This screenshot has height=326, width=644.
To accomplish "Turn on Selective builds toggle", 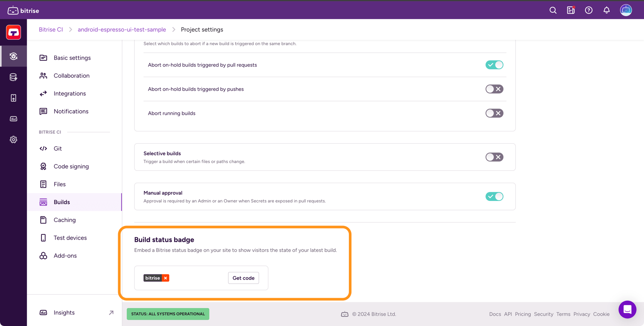I will pos(494,157).
